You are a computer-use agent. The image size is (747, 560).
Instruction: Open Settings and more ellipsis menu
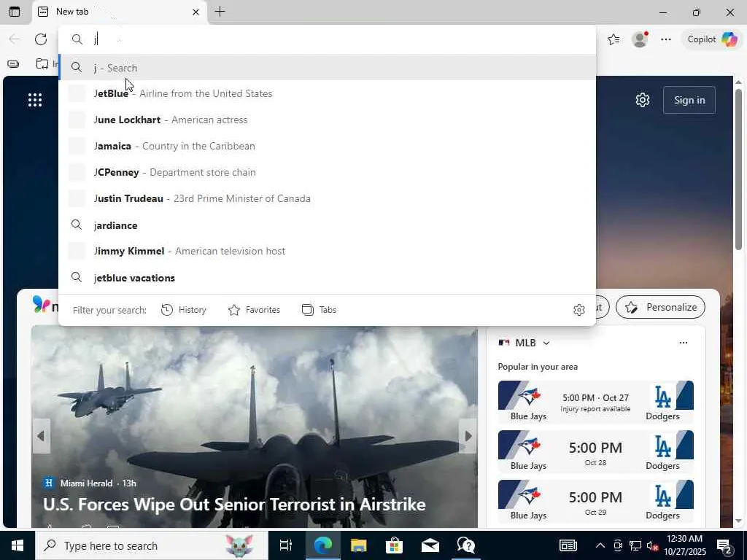[666, 39]
